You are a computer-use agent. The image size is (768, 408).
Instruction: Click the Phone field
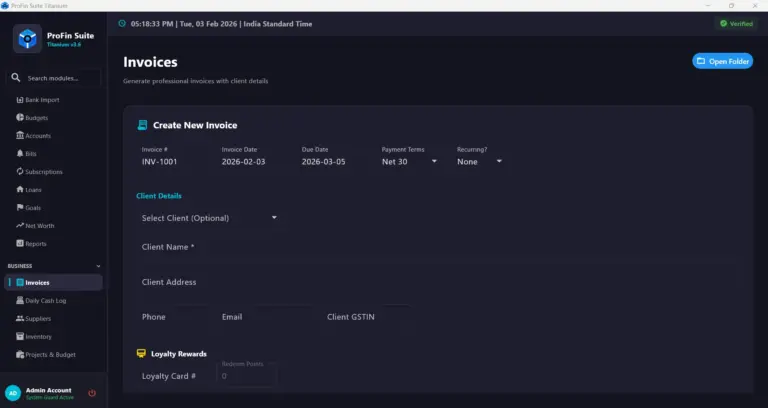tap(174, 317)
